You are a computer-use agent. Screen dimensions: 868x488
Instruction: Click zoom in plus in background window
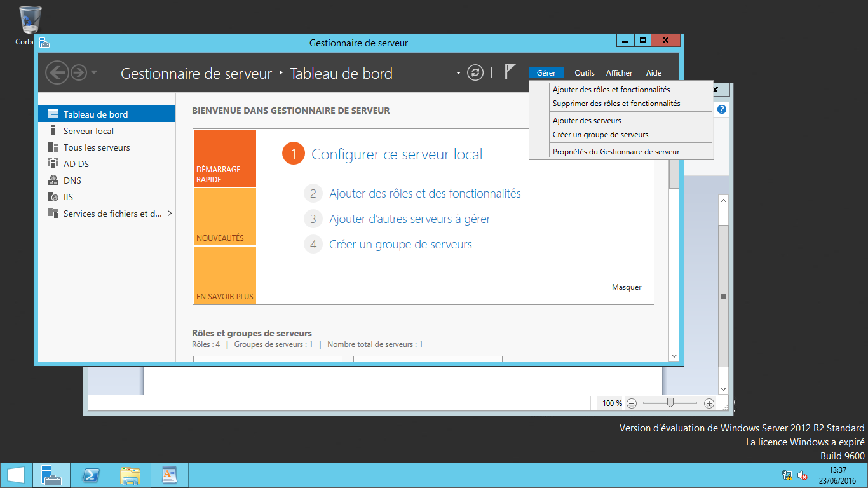click(x=709, y=403)
